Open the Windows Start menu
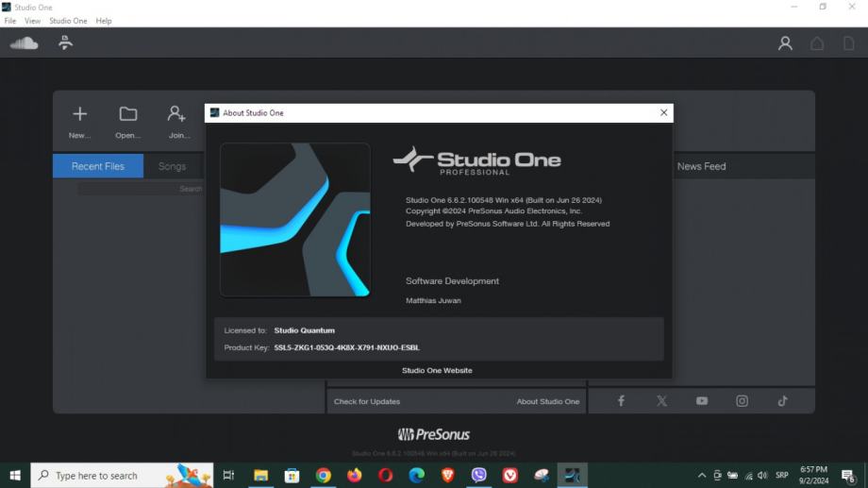The height and width of the screenshot is (488, 868). [15, 476]
